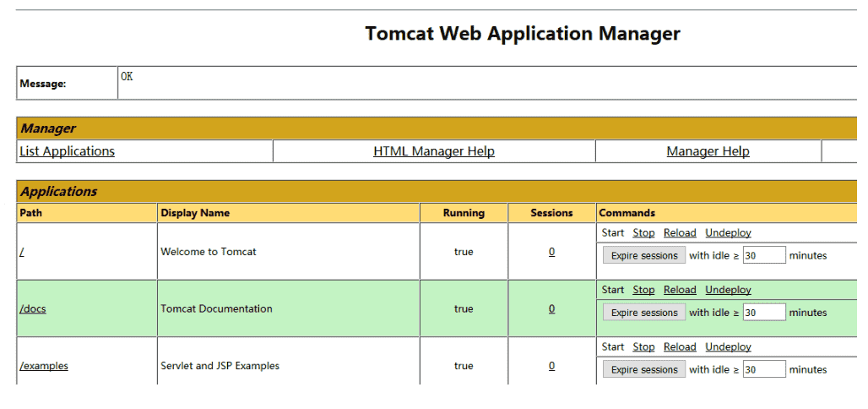The image size is (868, 409).
Task: Reload the /examples application
Action: tap(680, 347)
